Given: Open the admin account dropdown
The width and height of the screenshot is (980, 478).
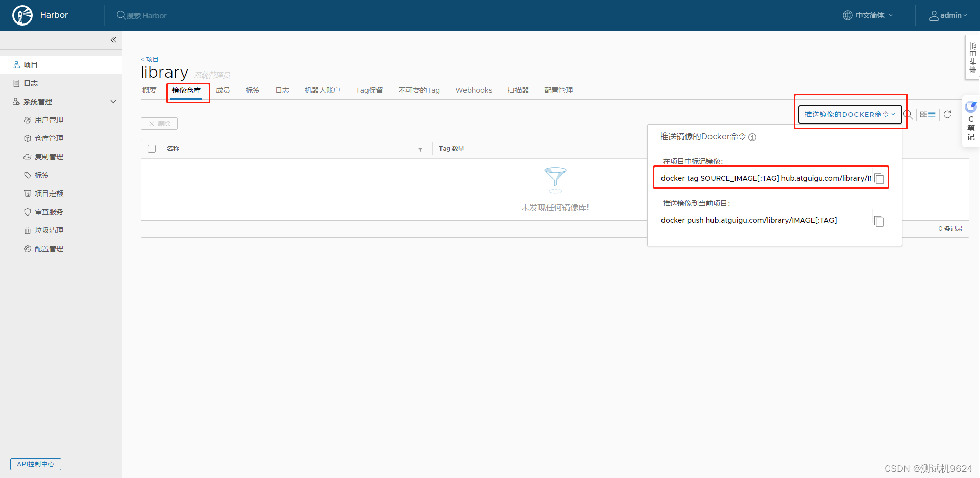Looking at the screenshot, I should tap(948, 15).
